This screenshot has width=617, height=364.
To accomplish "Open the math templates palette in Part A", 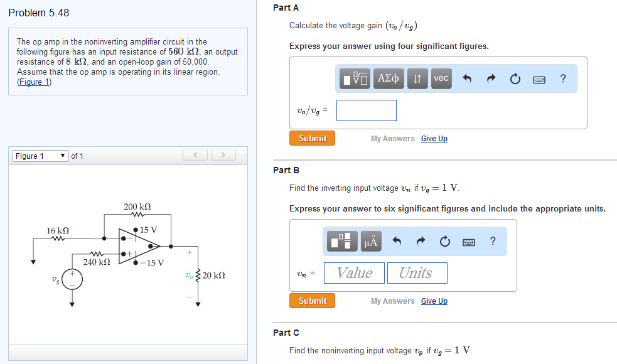I will [353, 78].
